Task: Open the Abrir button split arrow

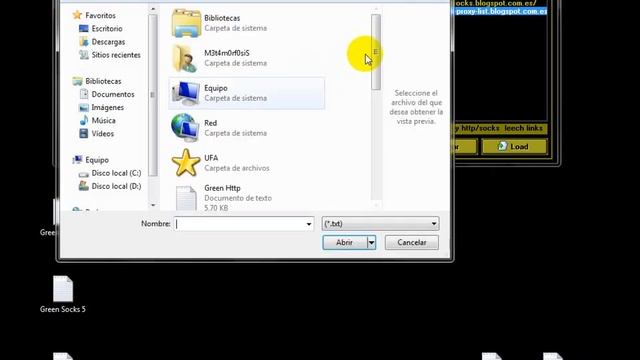Action: 371,242
